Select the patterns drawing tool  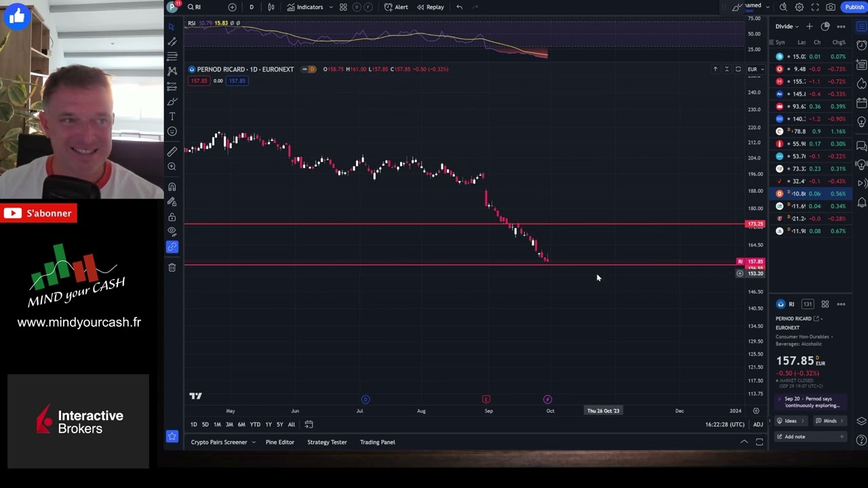point(172,71)
